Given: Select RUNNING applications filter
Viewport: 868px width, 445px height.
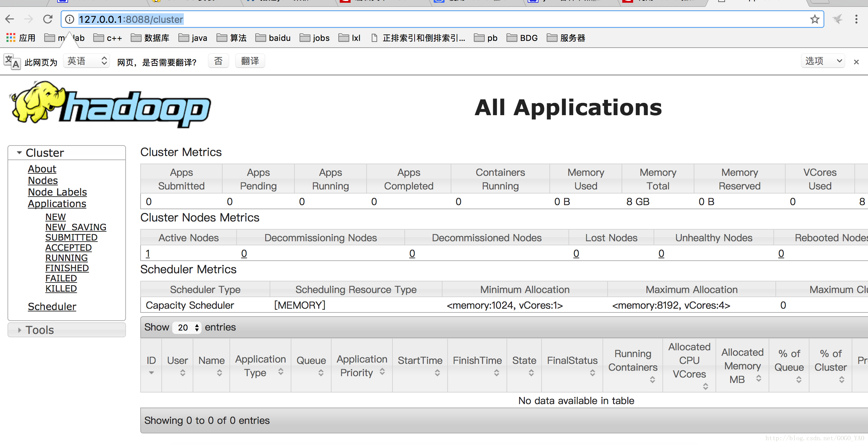Looking at the screenshot, I should click(66, 258).
